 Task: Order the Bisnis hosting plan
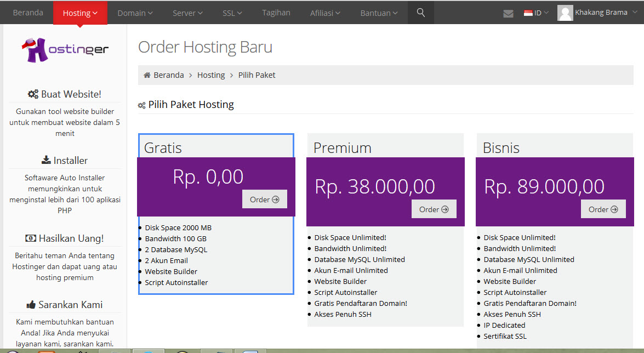[x=603, y=209]
